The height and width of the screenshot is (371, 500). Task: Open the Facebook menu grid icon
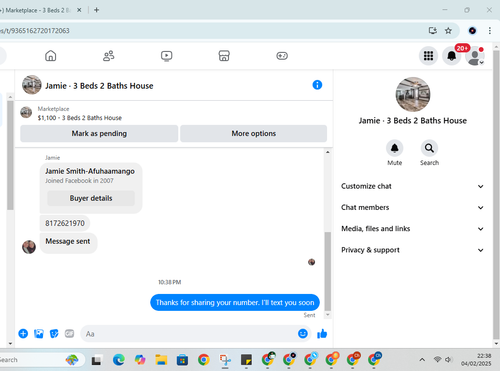click(428, 56)
